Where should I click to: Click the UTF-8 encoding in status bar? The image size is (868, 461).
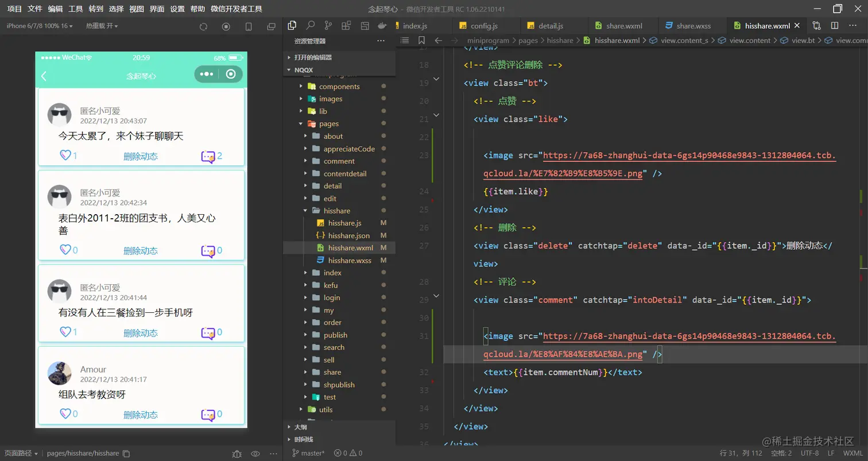[810, 453]
